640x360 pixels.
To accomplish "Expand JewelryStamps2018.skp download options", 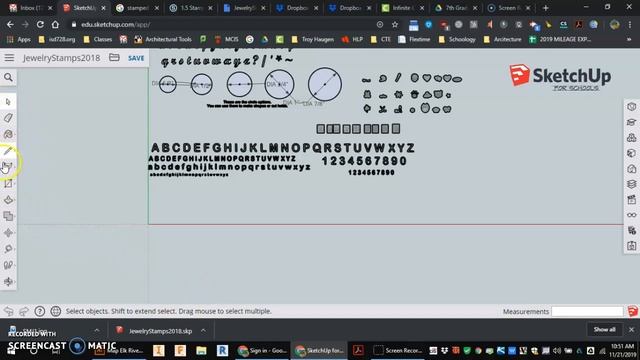I will point(203,331).
